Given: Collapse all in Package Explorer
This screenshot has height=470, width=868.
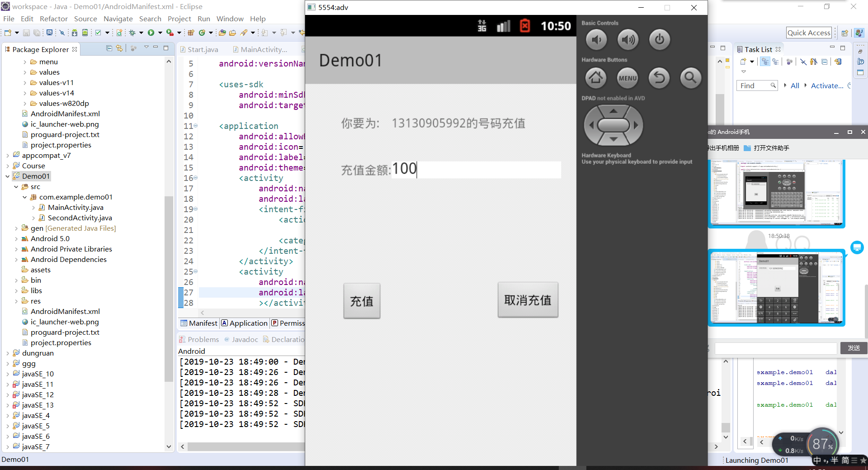Looking at the screenshot, I should pyautogui.click(x=109, y=48).
